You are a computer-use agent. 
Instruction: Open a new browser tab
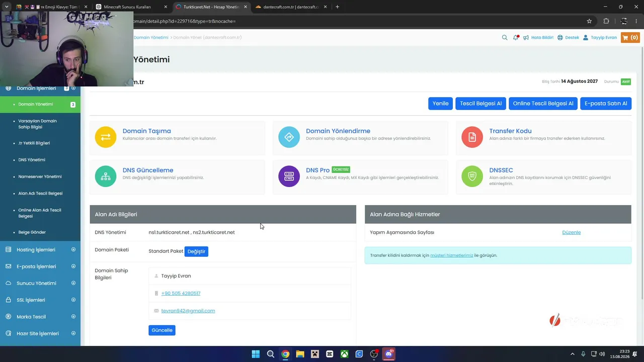[337, 7]
